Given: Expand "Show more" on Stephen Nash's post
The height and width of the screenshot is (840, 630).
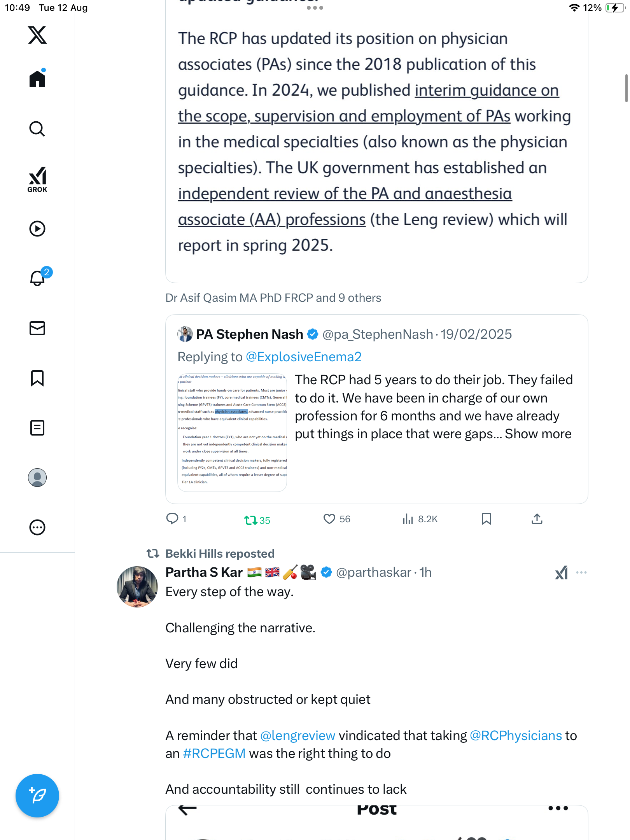Looking at the screenshot, I should [x=538, y=434].
